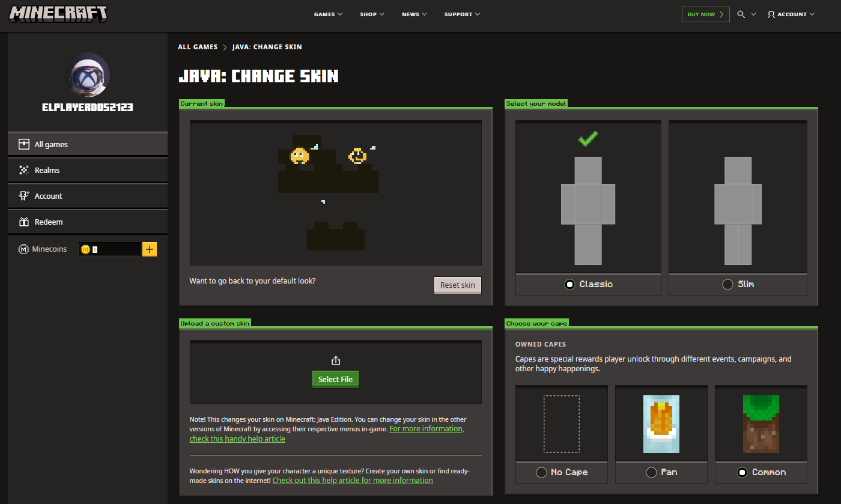The height and width of the screenshot is (504, 841).
Task: Expand the Shop dropdown in navigation
Action: (372, 14)
